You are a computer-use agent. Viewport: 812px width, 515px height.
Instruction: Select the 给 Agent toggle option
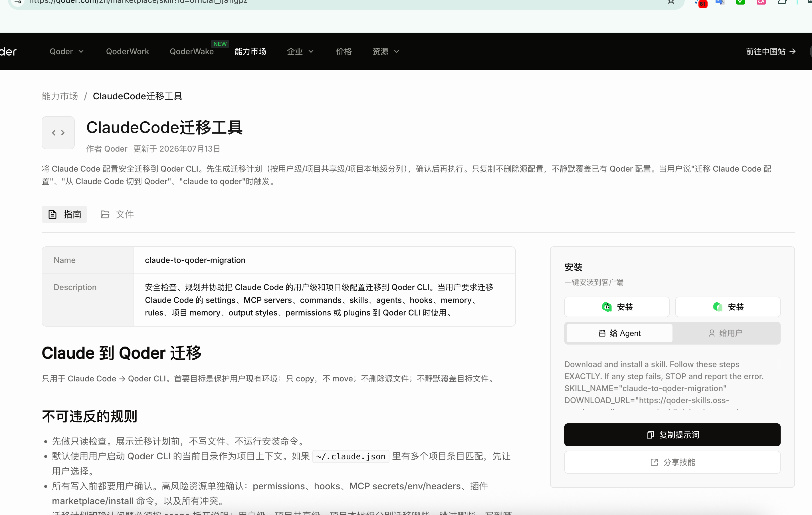[619, 333]
